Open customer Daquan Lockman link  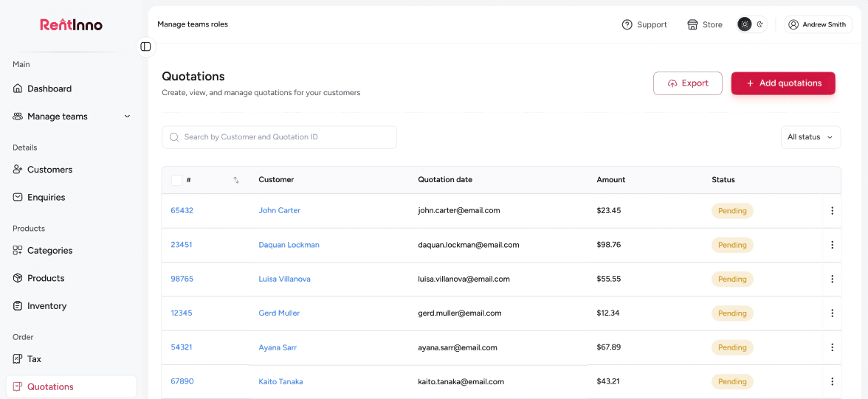[289, 245]
